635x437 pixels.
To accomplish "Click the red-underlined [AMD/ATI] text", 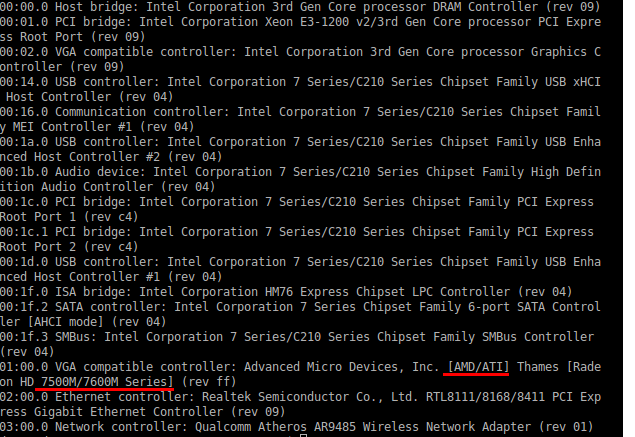I will (478, 367).
